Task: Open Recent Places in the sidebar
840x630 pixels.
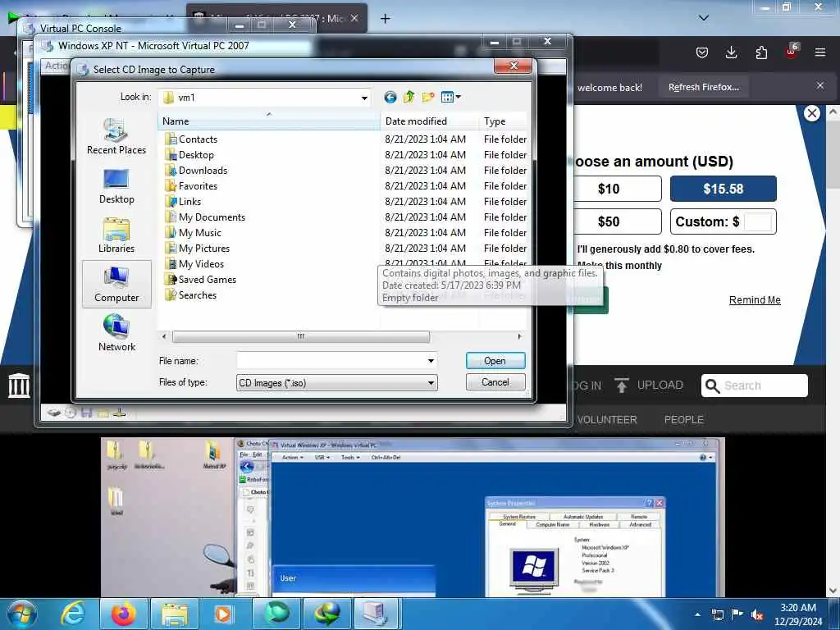Action: click(116, 137)
